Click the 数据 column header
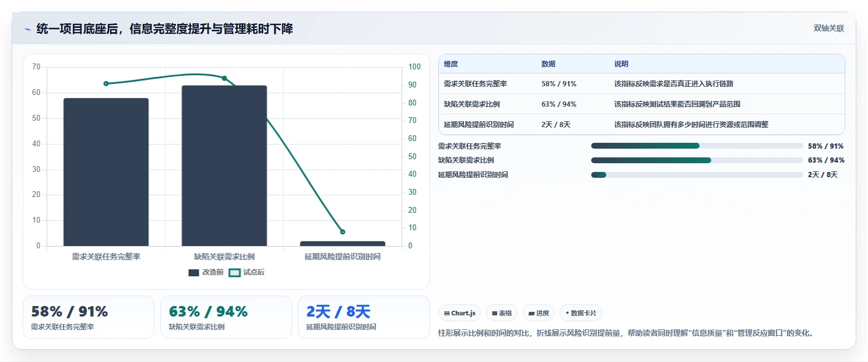The width and height of the screenshot is (868, 362). coord(549,64)
